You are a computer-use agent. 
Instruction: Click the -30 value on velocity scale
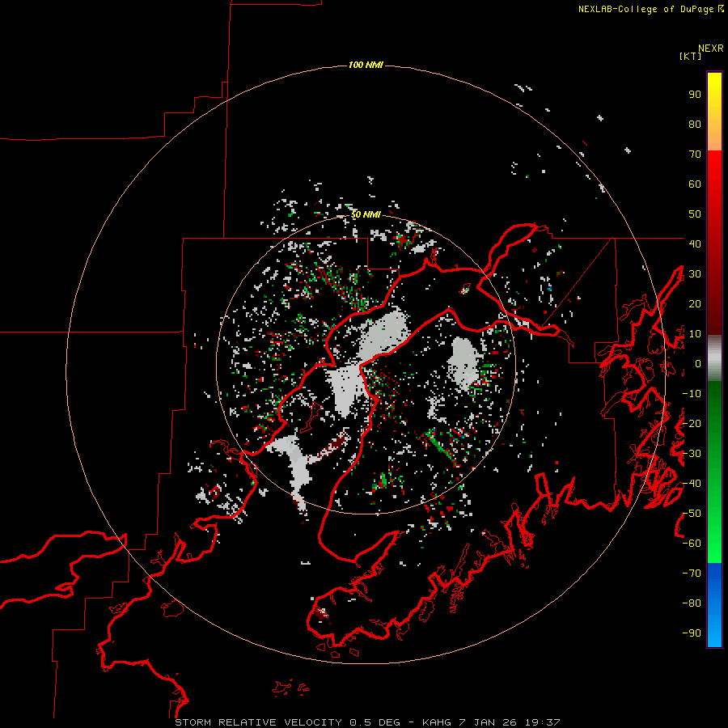[692, 454]
